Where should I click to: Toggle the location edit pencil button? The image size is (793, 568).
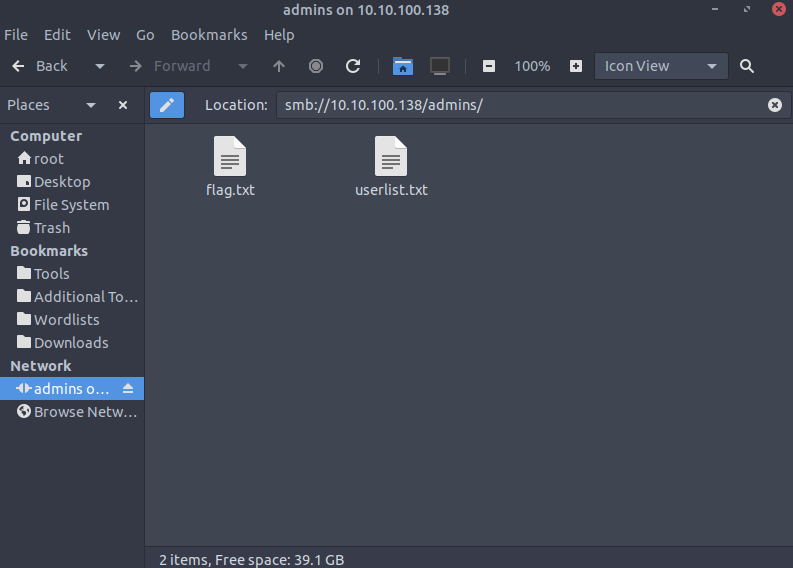click(167, 105)
